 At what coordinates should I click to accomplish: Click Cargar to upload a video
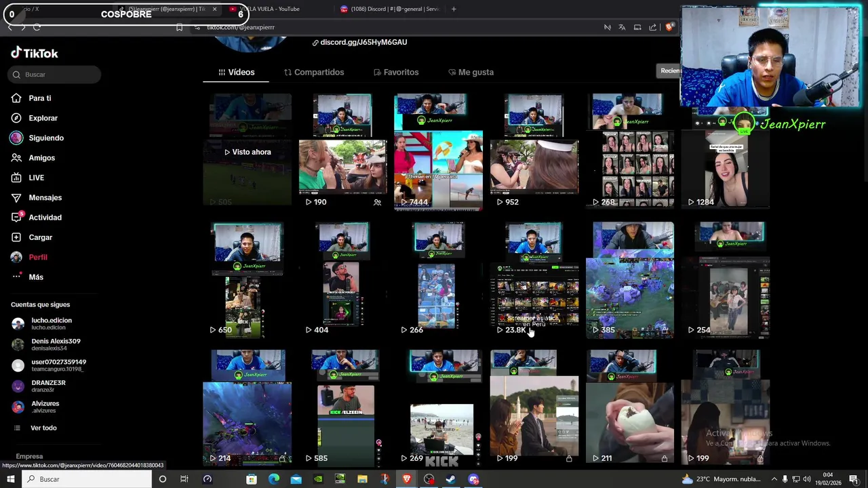click(31, 237)
